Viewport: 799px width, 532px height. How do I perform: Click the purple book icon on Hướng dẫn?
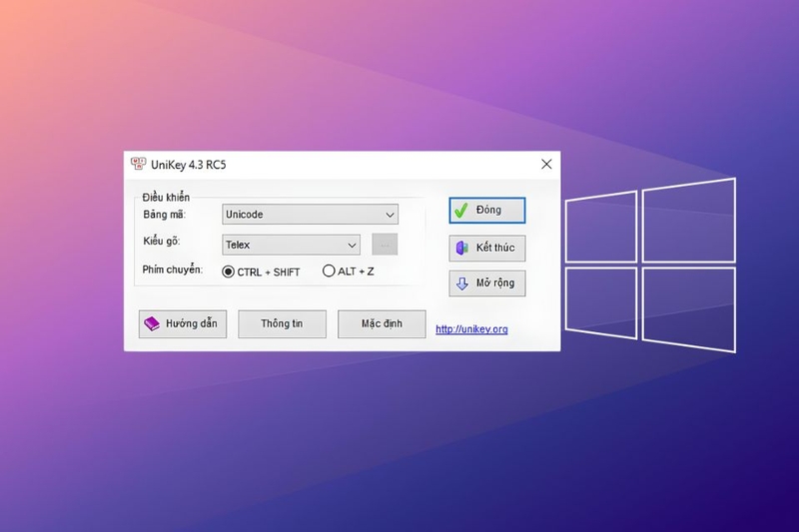click(x=152, y=323)
